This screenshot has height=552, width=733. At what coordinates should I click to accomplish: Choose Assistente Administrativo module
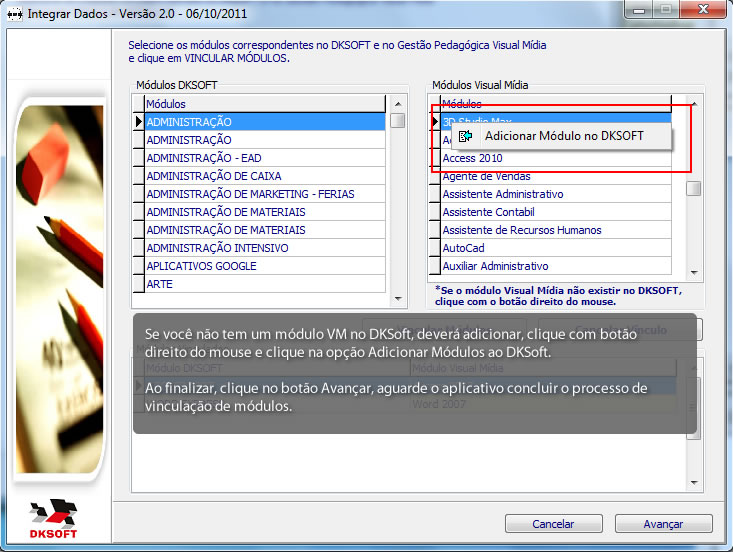pyautogui.click(x=556, y=194)
